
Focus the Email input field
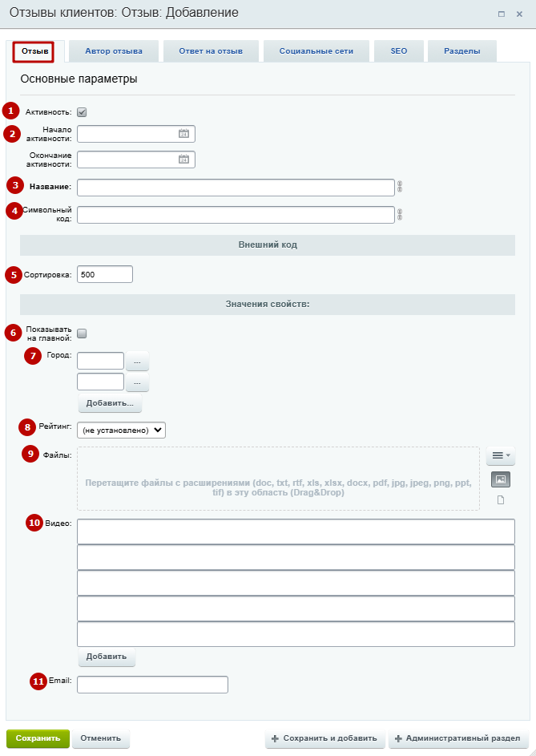tap(152, 685)
